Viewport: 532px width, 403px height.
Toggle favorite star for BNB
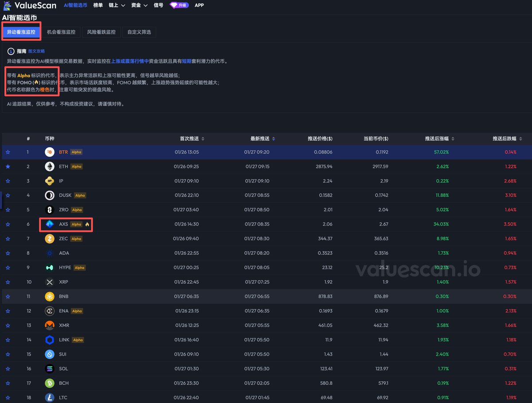[x=8, y=296]
